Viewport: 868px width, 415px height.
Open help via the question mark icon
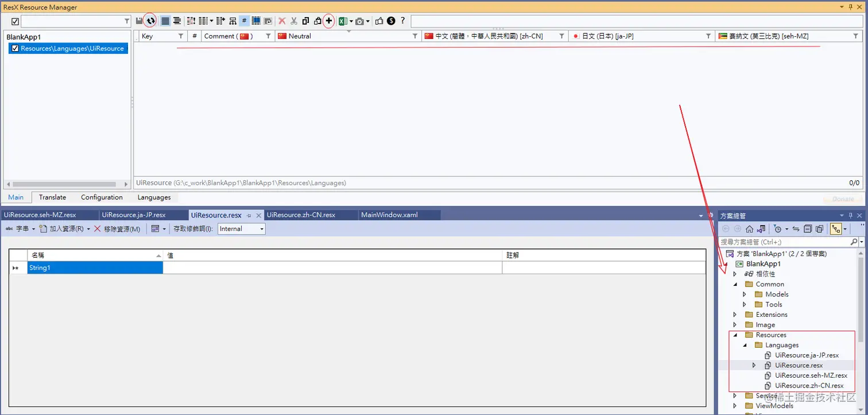coord(402,21)
